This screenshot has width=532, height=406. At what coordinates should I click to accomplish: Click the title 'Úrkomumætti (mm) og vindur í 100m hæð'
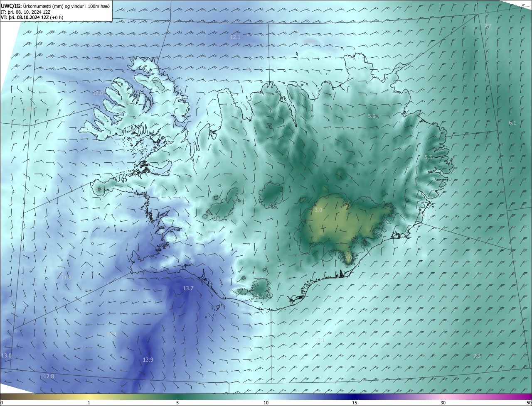66,6
